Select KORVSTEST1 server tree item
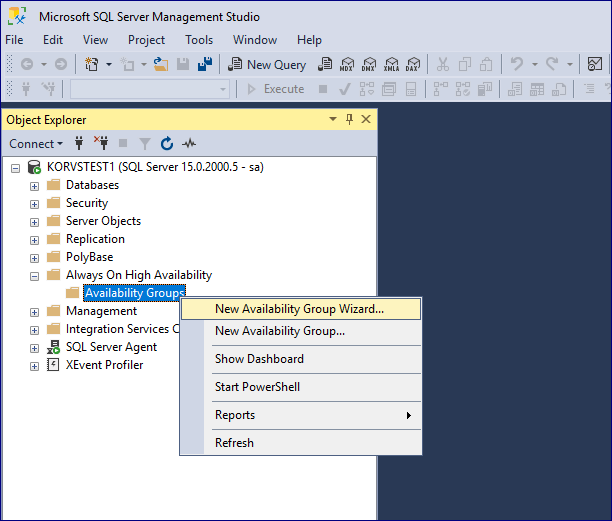 [155, 167]
